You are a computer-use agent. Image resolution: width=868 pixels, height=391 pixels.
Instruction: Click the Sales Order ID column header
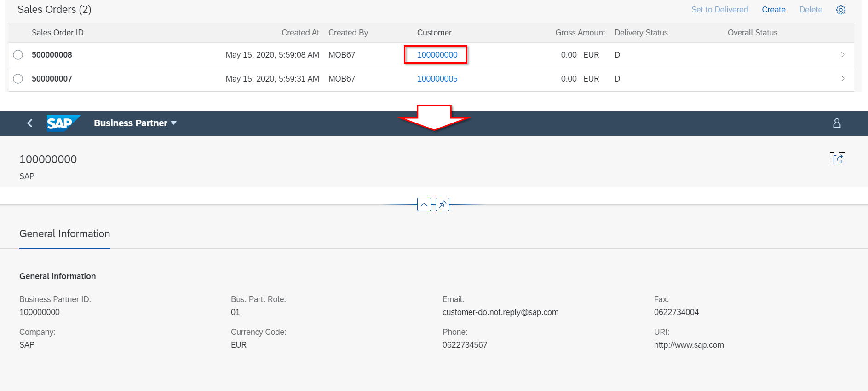tap(57, 33)
